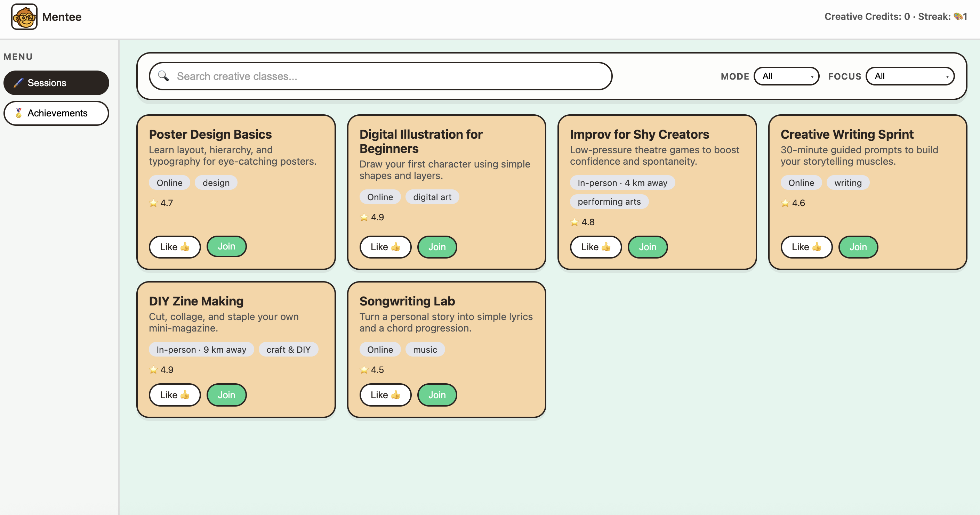Image resolution: width=980 pixels, height=515 pixels.
Task: Click the magnifying glass search icon
Action: click(x=163, y=76)
